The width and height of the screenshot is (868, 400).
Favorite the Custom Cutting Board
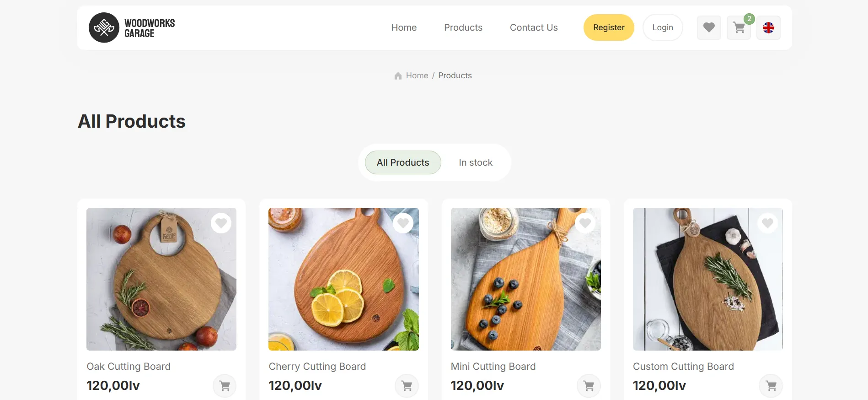(767, 223)
